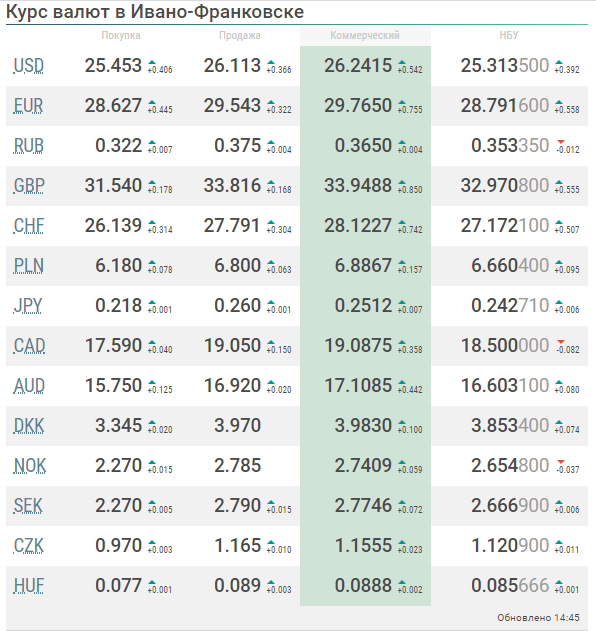Switch to the Коммерческий column tab
The width and height of the screenshot is (596, 631).
click(x=365, y=35)
